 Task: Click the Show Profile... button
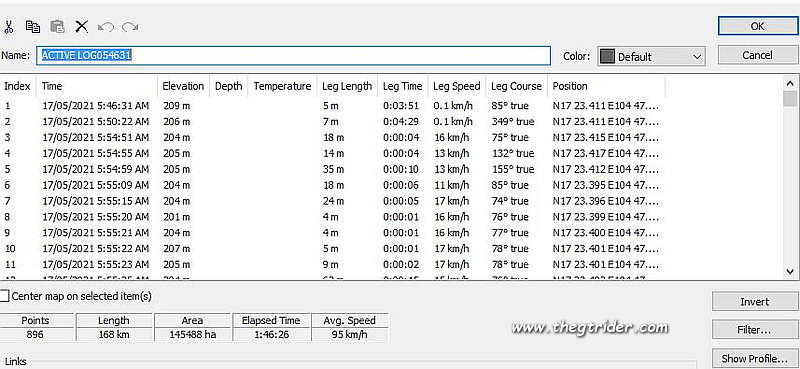(754, 358)
